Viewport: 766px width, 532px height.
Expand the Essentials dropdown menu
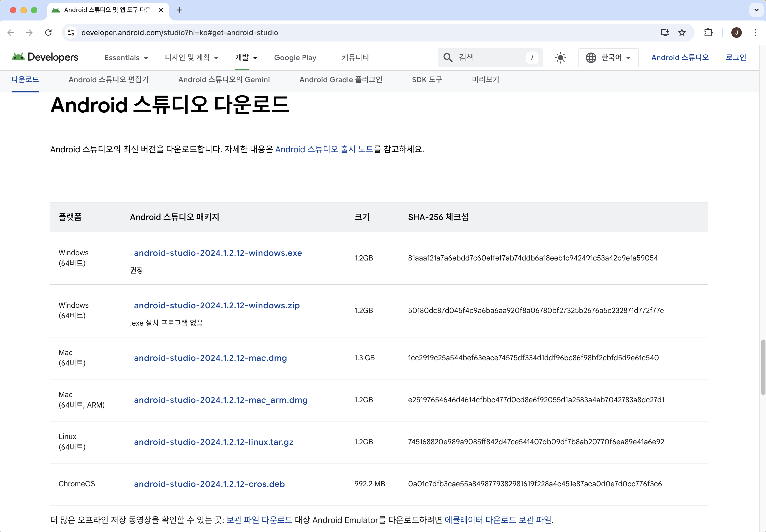(x=126, y=58)
